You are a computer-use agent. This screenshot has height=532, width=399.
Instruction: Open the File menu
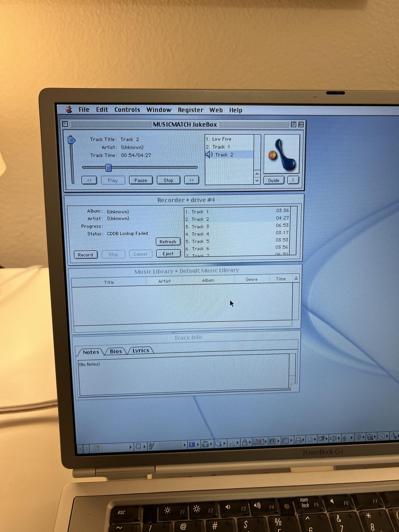coord(84,110)
